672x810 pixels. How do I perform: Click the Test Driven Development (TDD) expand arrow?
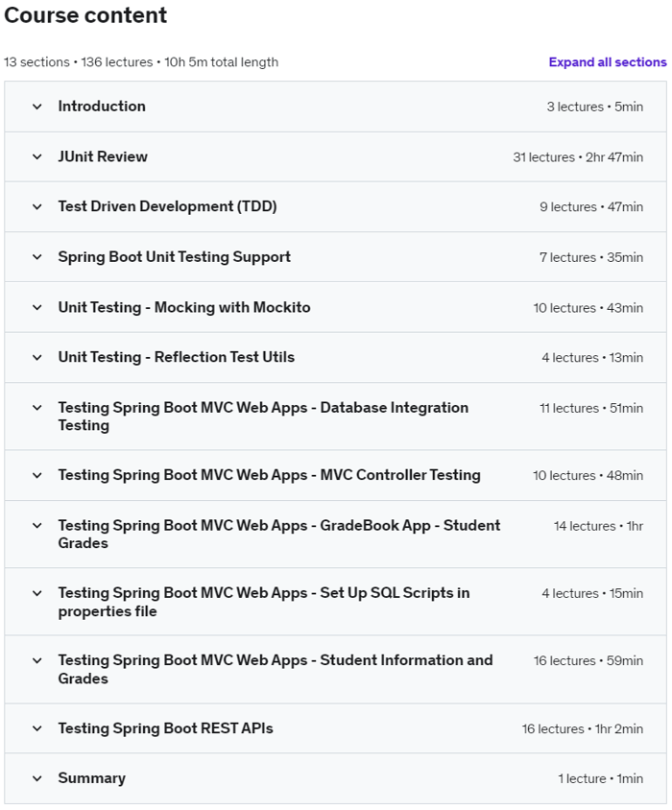tap(36, 206)
